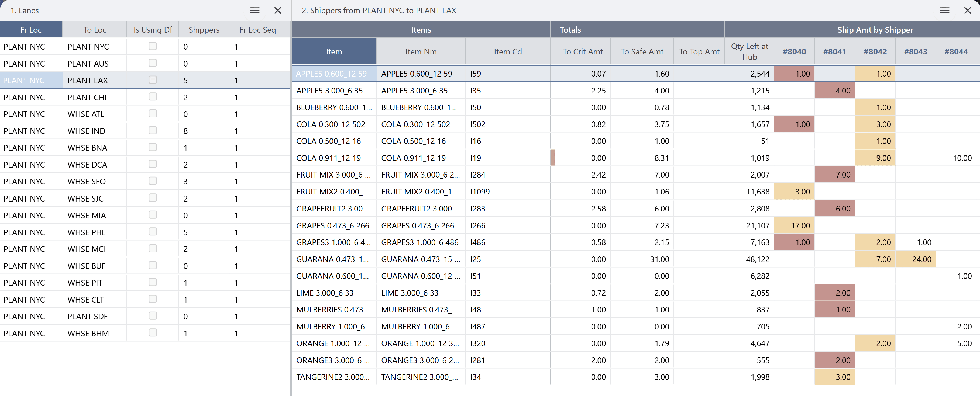Toggle Is Using Df for PLANT LAX lane
Image resolution: width=980 pixels, height=396 pixels.
pos(153,80)
